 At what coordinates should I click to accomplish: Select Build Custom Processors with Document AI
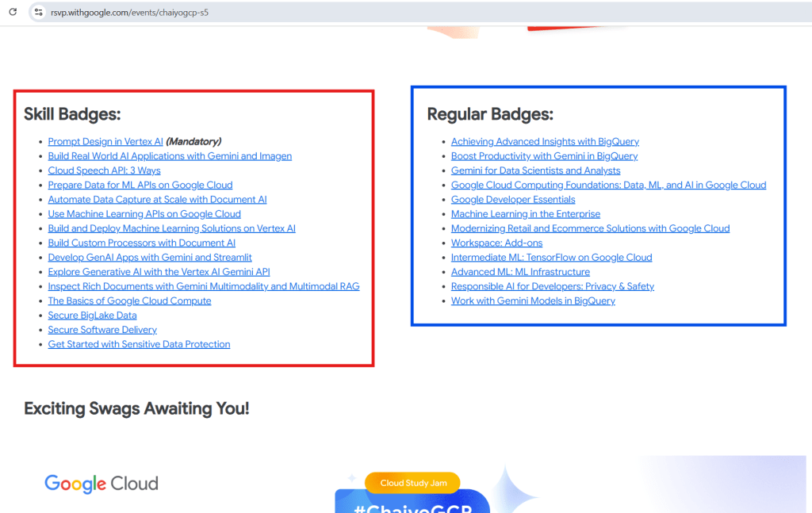pos(141,243)
